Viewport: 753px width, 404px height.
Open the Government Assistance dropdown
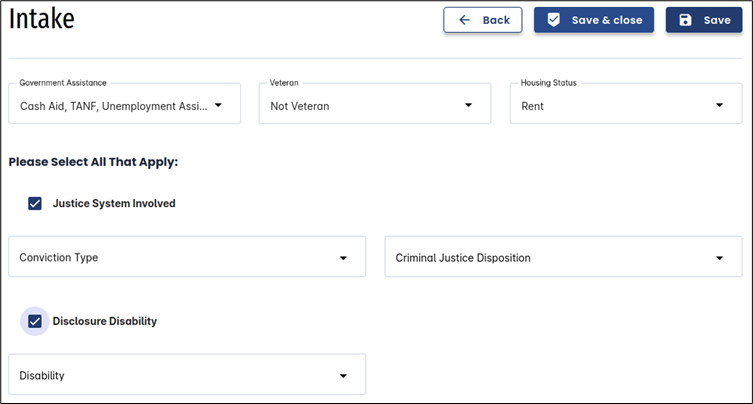pyautogui.click(x=125, y=103)
